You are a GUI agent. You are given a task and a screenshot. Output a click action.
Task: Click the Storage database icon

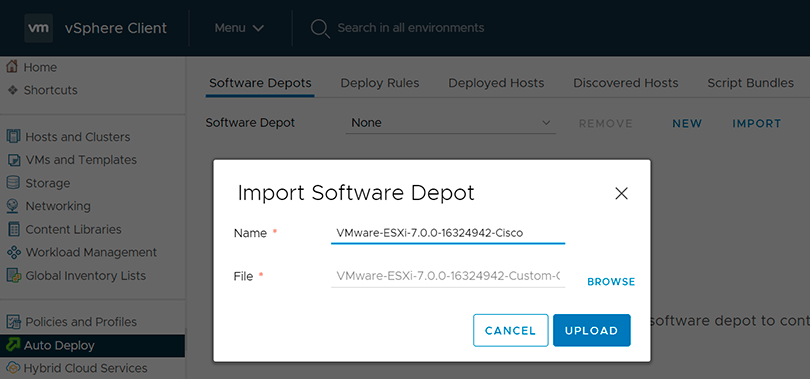point(13,183)
